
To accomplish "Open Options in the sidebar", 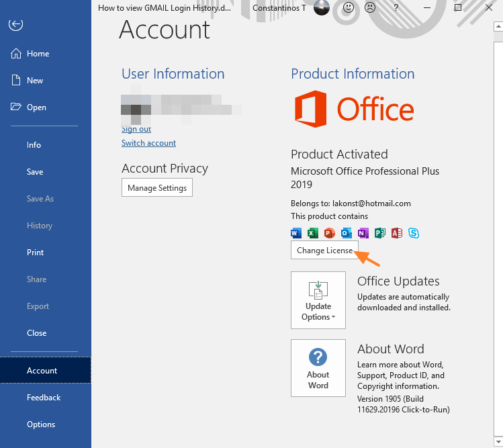I will click(x=46, y=424).
